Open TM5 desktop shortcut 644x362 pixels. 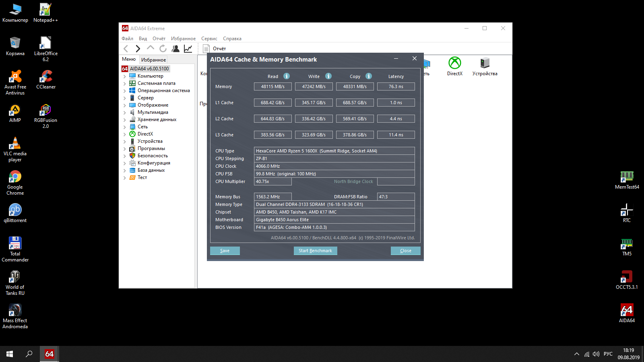pyautogui.click(x=627, y=246)
